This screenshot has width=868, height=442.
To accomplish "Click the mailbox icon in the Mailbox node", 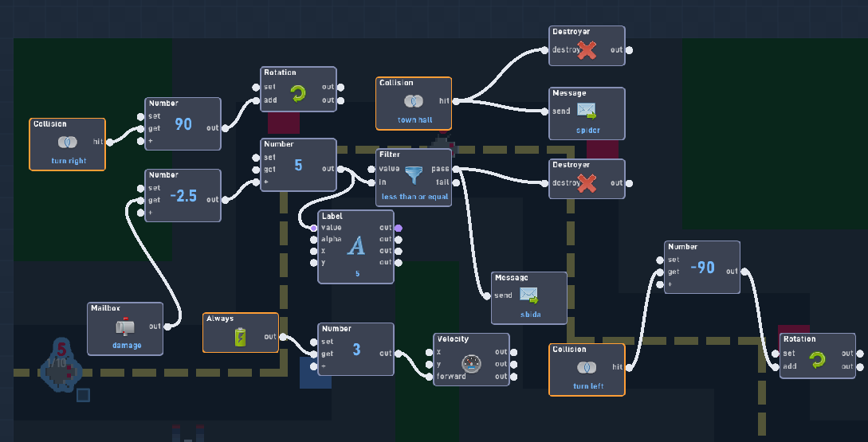I will click(x=125, y=327).
